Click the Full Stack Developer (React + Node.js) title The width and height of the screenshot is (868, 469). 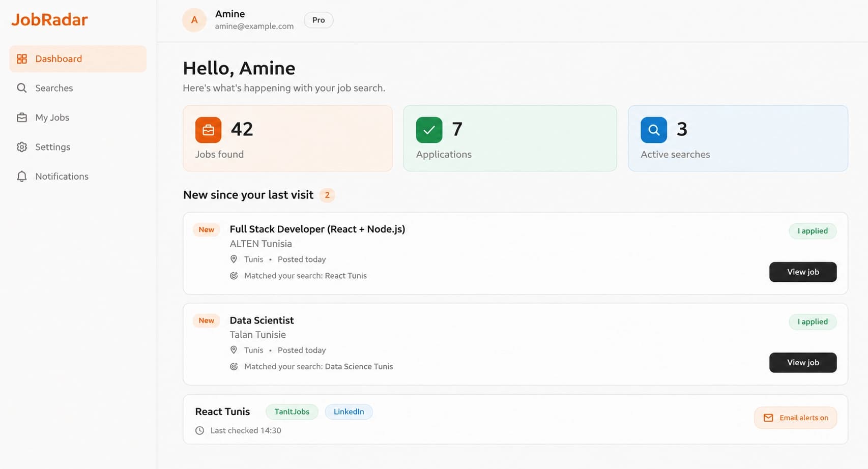[x=317, y=229]
